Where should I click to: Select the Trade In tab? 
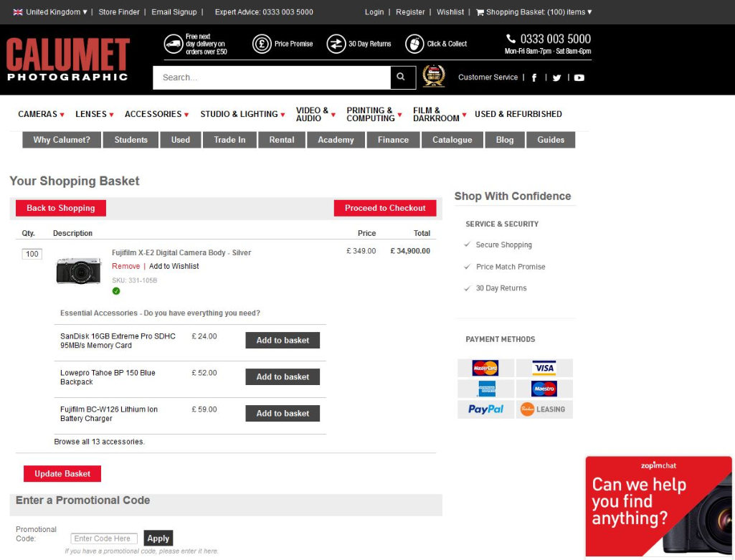(229, 140)
